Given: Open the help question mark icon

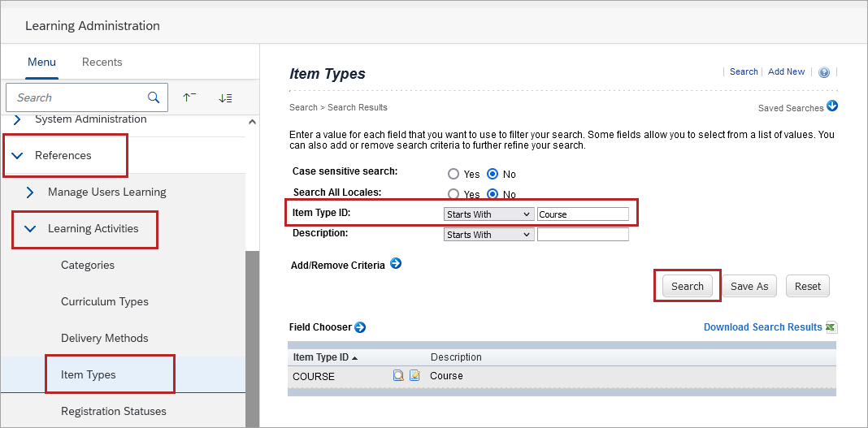Looking at the screenshot, I should (824, 72).
